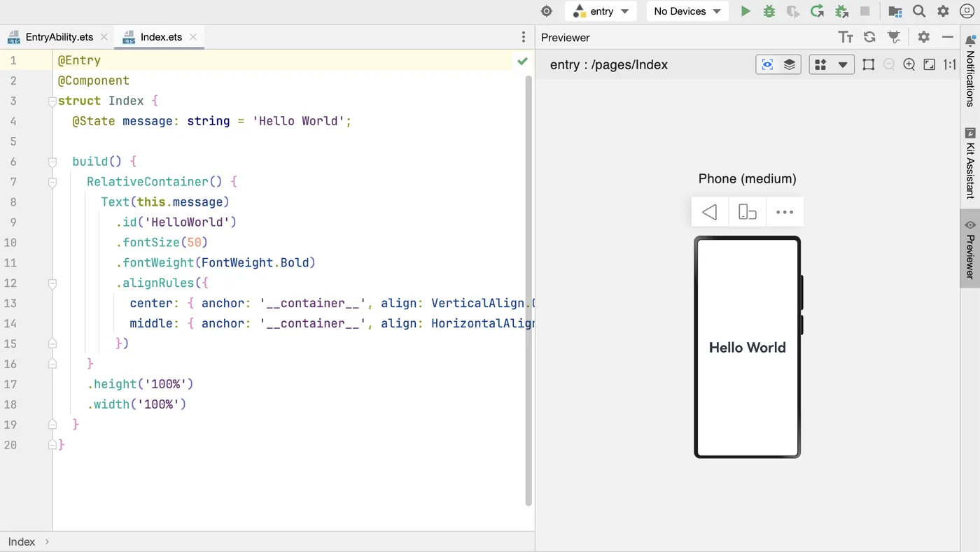Click the grey Stop square button
Image resolution: width=980 pixels, height=552 pixels.
click(x=865, y=11)
